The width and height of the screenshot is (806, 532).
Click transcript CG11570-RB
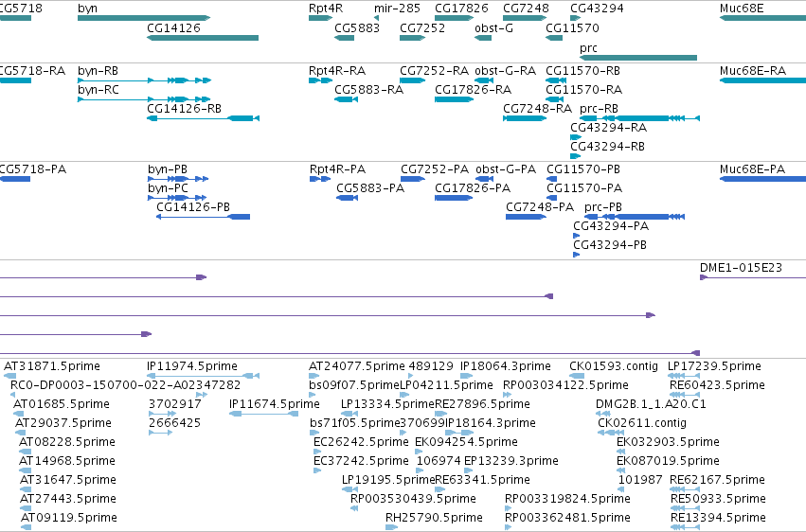tap(556, 80)
